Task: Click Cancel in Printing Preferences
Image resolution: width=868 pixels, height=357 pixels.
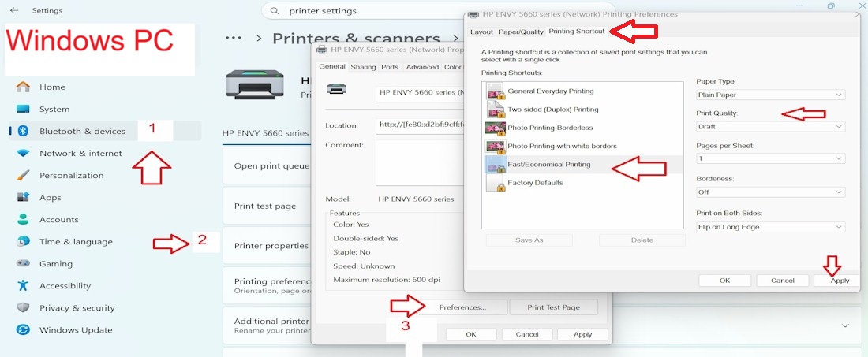Action: tap(782, 281)
